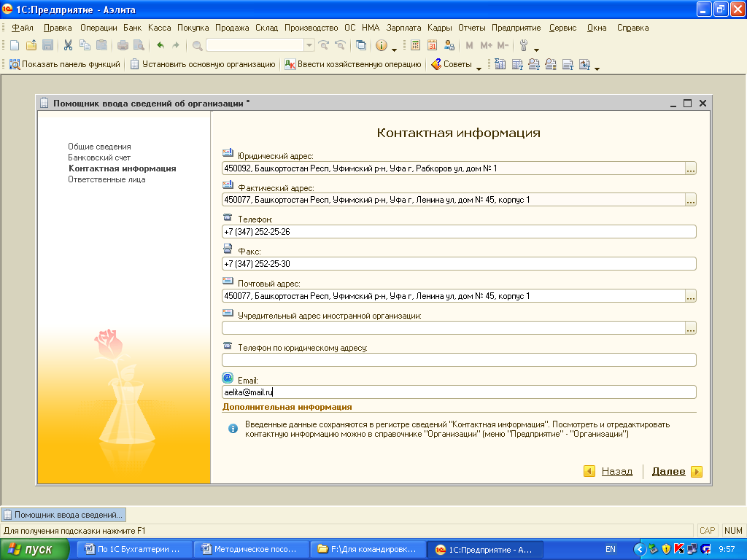
Task: Click the Советы toolbar button
Action: pyautogui.click(x=452, y=64)
